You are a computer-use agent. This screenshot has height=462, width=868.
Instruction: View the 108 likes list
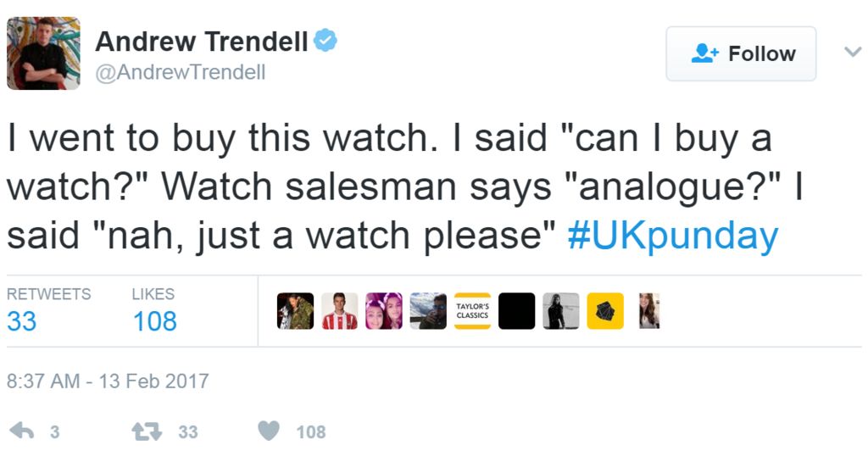[154, 320]
